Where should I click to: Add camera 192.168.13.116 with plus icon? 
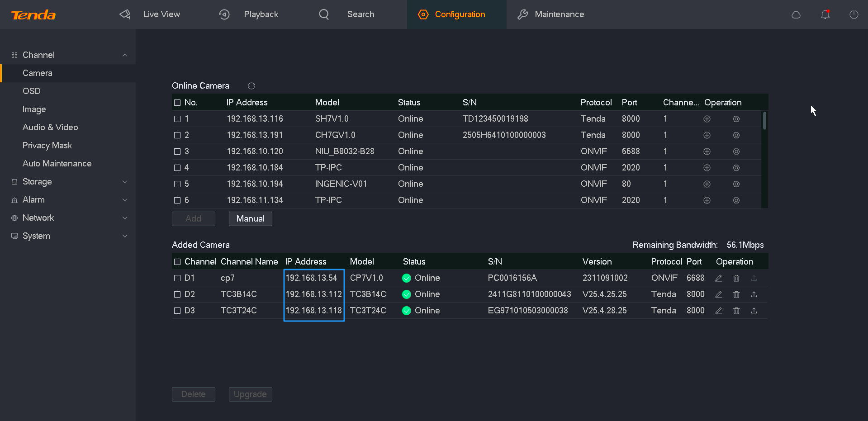(x=707, y=119)
